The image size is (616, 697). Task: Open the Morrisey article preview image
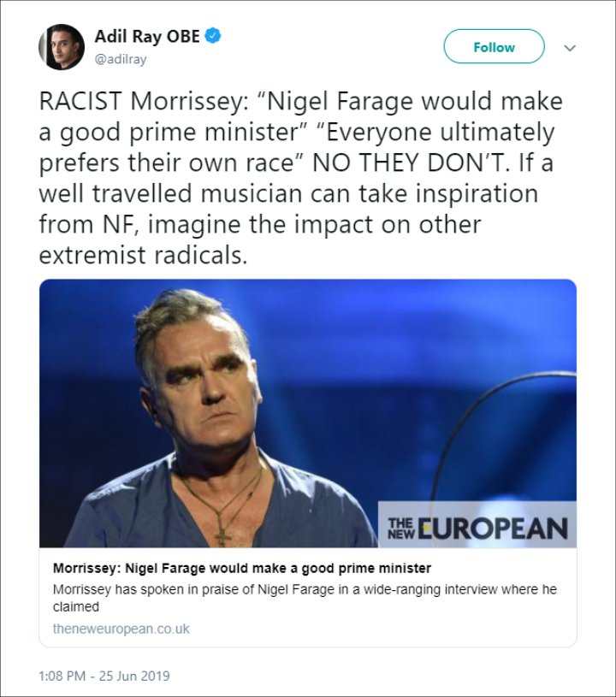[308, 413]
